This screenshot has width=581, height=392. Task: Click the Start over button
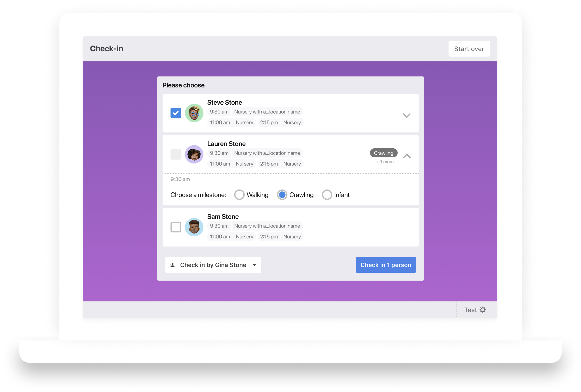[x=469, y=49]
